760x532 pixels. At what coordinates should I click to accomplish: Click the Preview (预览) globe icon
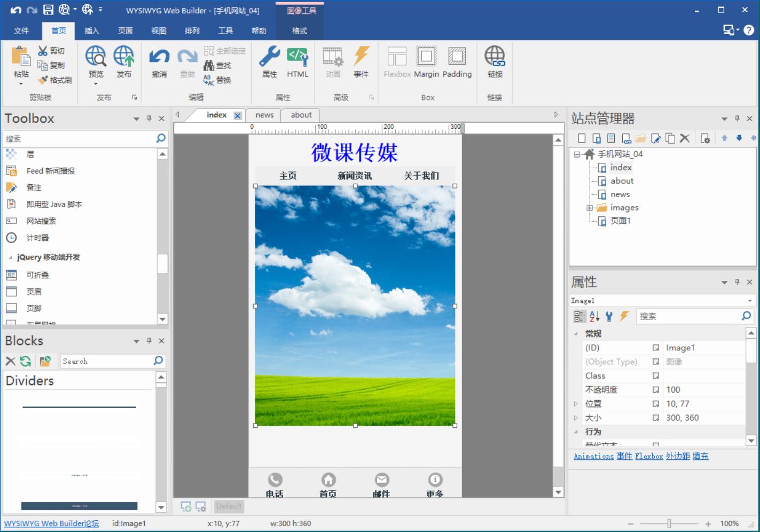click(x=96, y=57)
